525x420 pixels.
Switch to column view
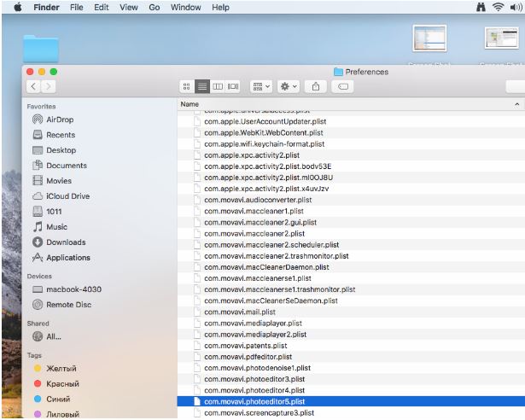(x=218, y=87)
